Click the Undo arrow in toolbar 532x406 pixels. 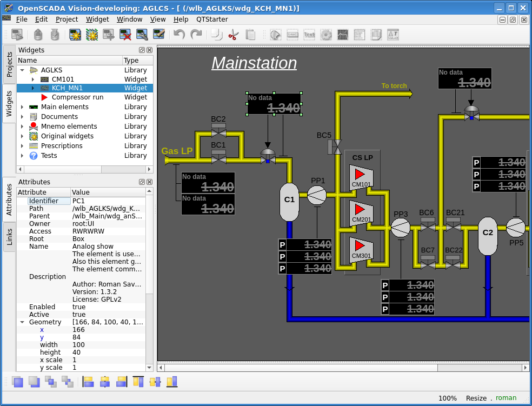tap(179, 35)
